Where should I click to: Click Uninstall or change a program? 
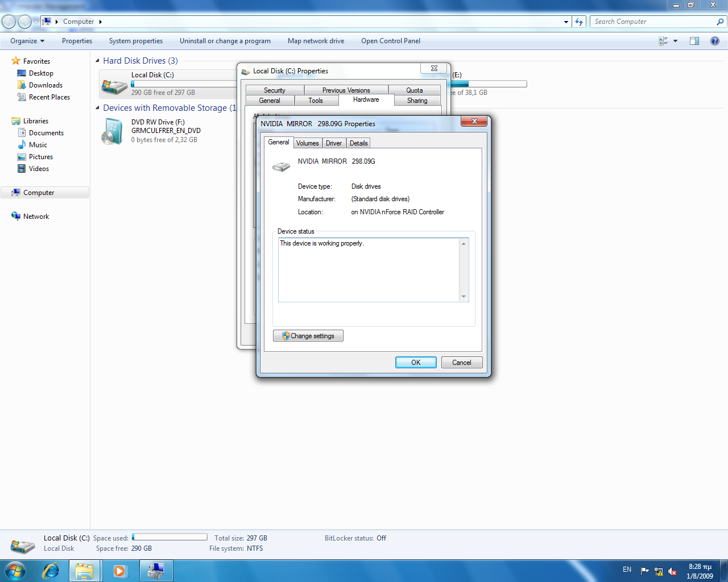click(x=225, y=41)
